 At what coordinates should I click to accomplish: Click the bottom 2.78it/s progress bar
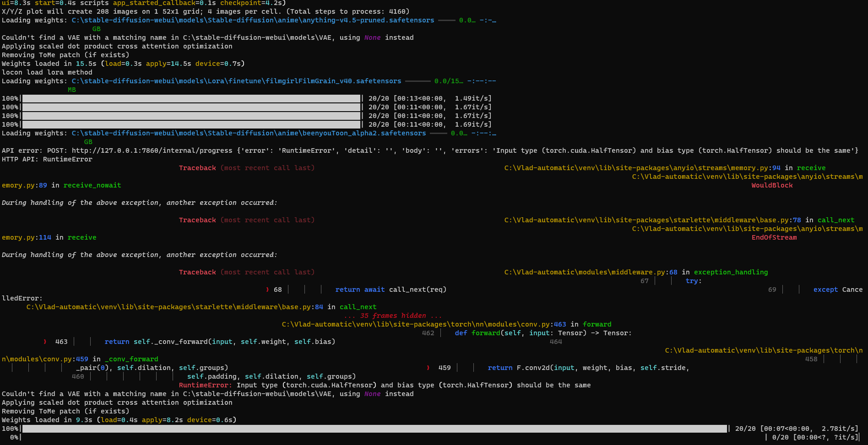click(x=366, y=429)
